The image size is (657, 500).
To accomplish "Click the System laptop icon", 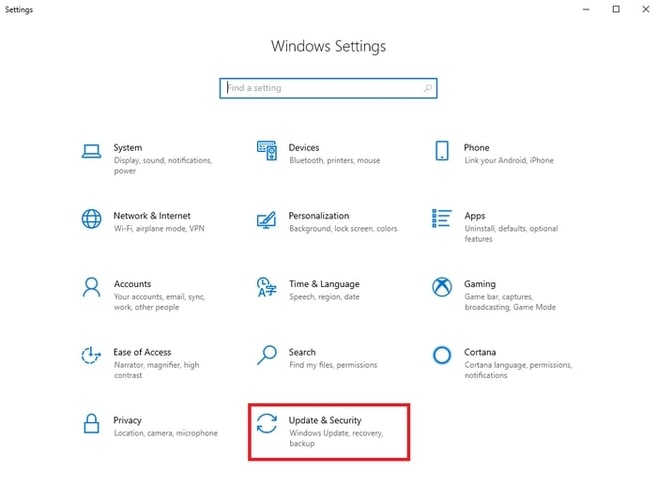I will 91,151.
